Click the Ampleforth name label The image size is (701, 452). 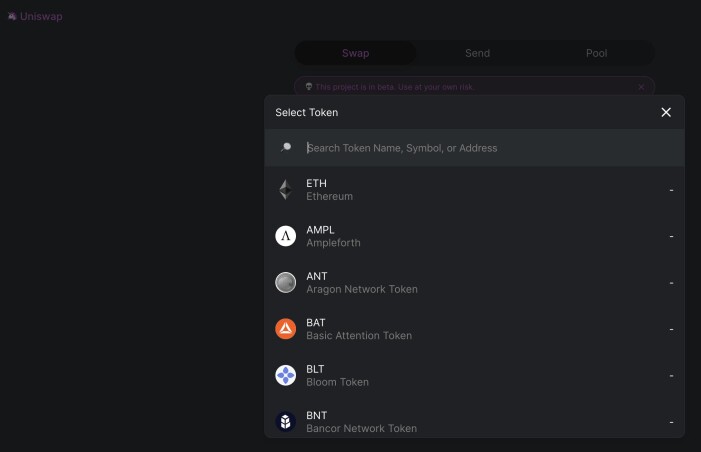333,243
